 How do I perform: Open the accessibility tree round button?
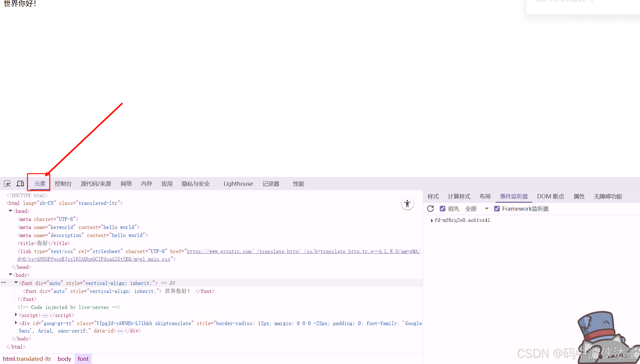pyautogui.click(x=407, y=204)
